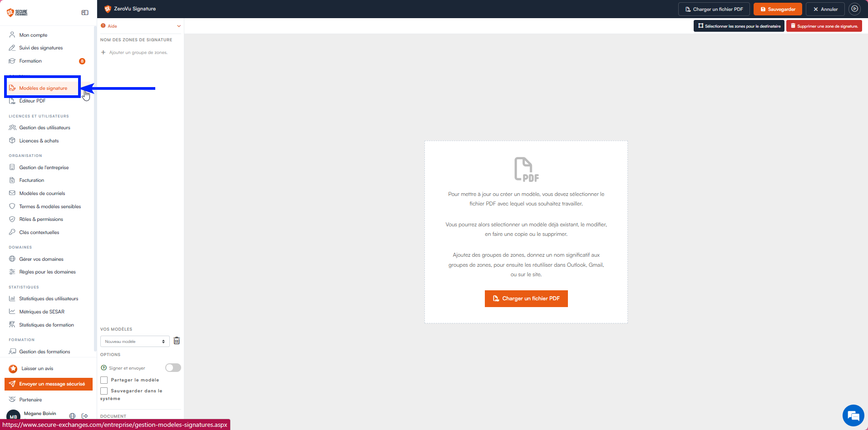Click the orange Charger un fichier PDF button in center
This screenshot has height=430, width=868.
coord(526,298)
